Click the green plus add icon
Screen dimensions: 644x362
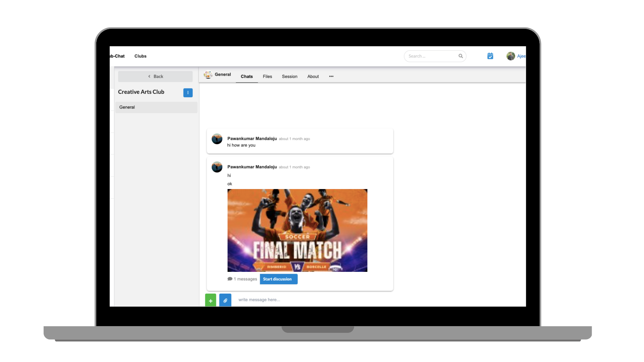(x=211, y=300)
